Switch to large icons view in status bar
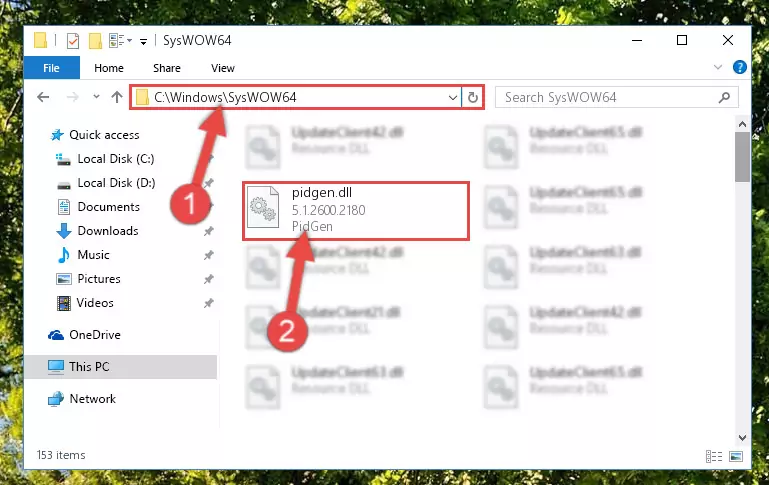 pyautogui.click(x=736, y=457)
